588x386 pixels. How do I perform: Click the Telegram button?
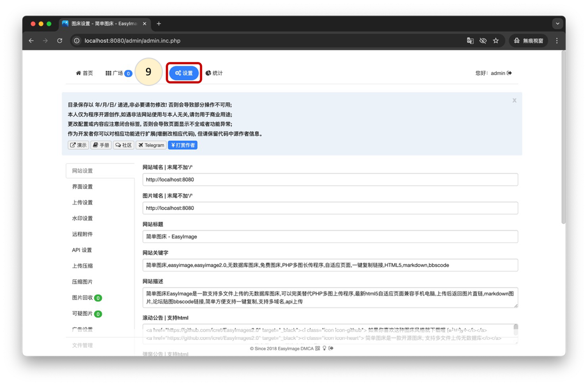tap(151, 145)
